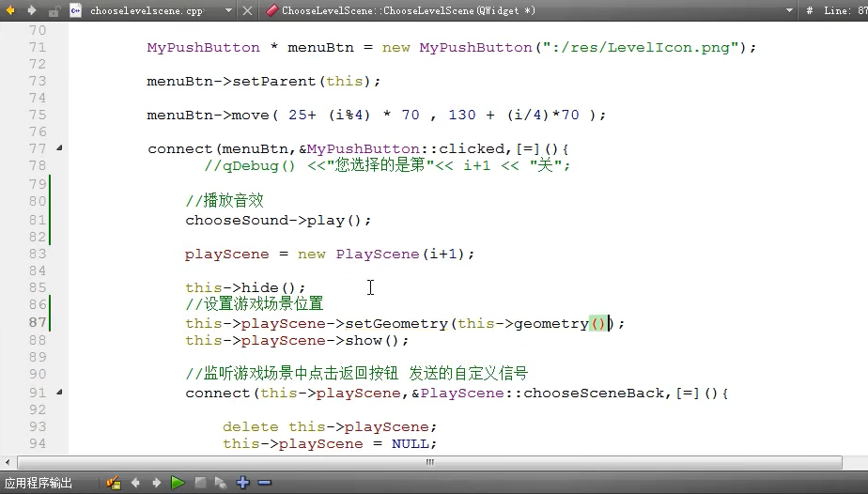Re-run the application with the green play button

point(178,483)
